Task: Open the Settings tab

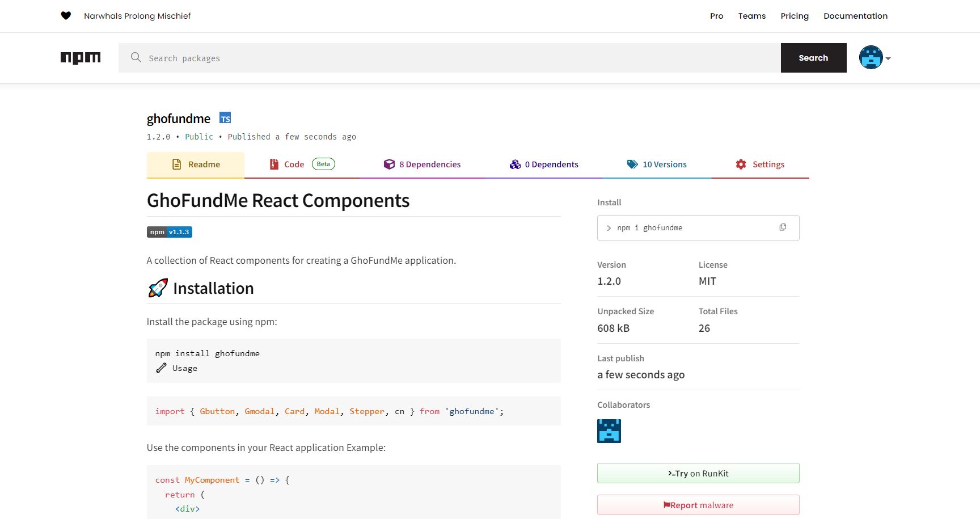Action: pyautogui.click(x=760, y=164)
